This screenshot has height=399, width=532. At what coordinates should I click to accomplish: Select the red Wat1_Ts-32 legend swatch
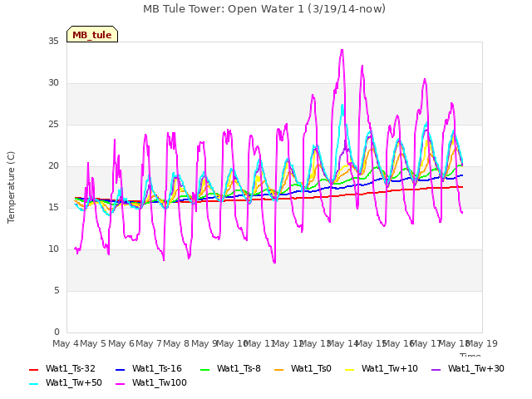point(33,369)
